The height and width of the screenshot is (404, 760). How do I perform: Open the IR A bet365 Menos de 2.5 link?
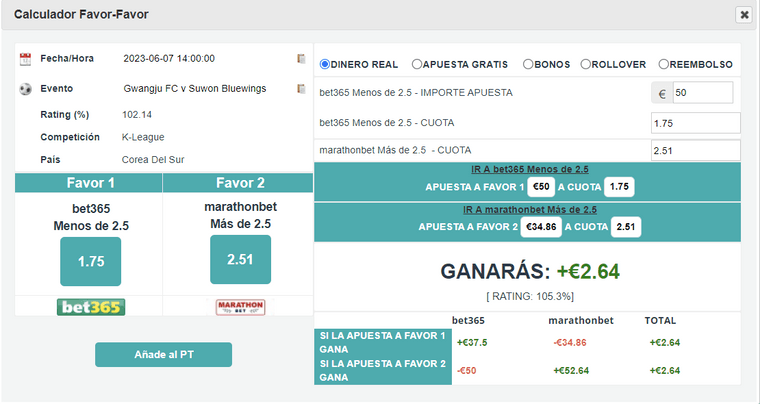(530, 170)
